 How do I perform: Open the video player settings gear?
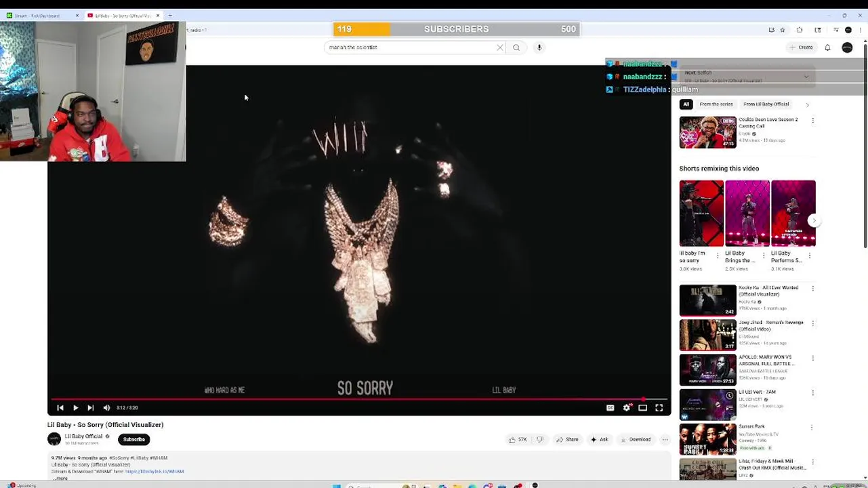(627, 407)
